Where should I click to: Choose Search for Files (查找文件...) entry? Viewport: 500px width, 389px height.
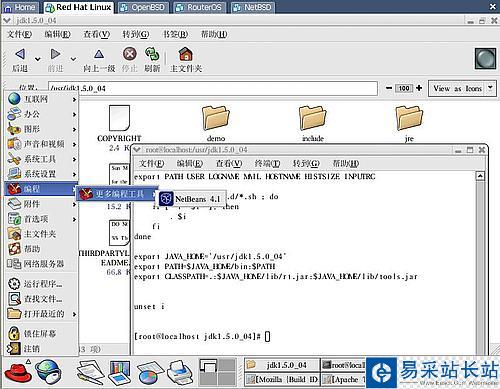42,299
